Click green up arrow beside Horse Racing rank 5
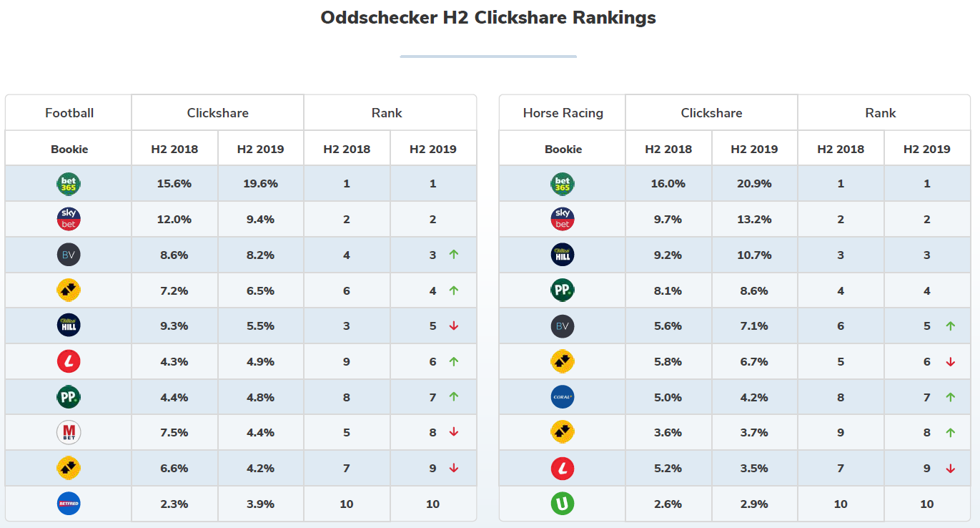The image size is (980, 528). (x=950, y=326)
